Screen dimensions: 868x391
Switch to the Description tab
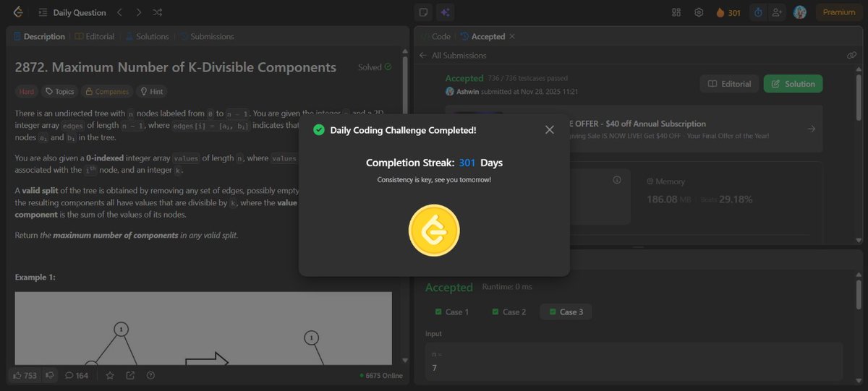39,36
